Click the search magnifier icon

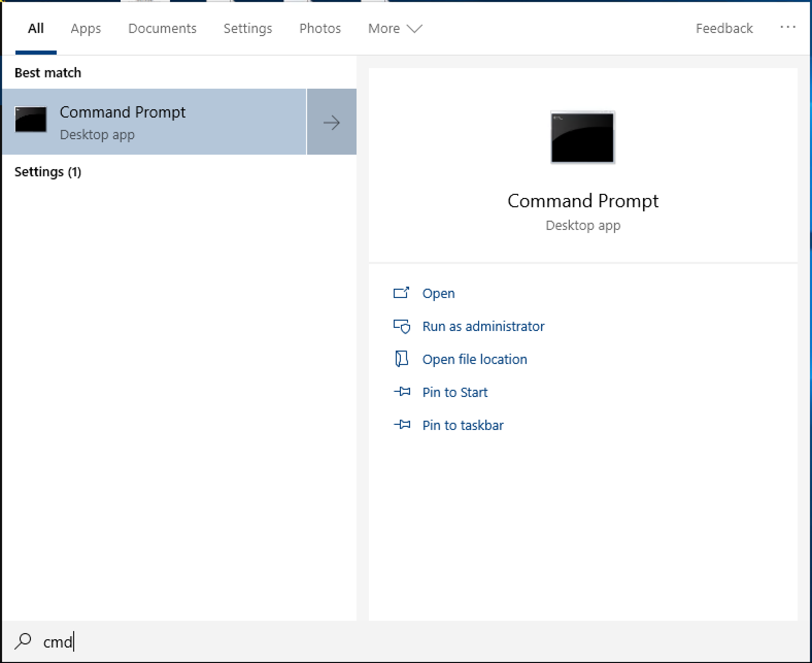(x=23, y=641)
